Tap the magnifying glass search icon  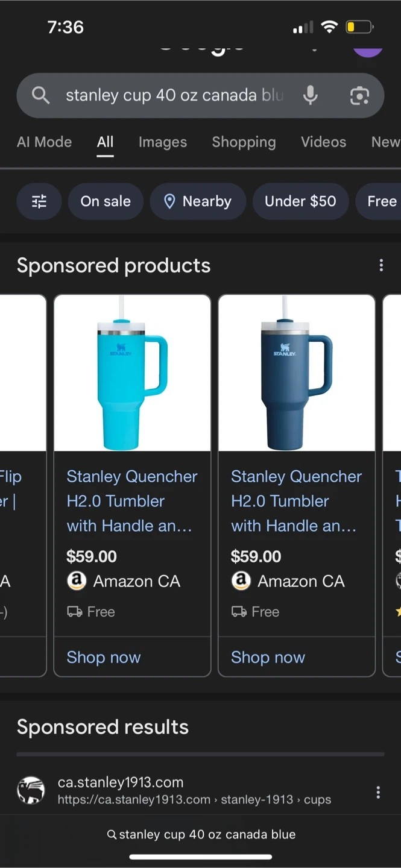click(x=40, y=95)
